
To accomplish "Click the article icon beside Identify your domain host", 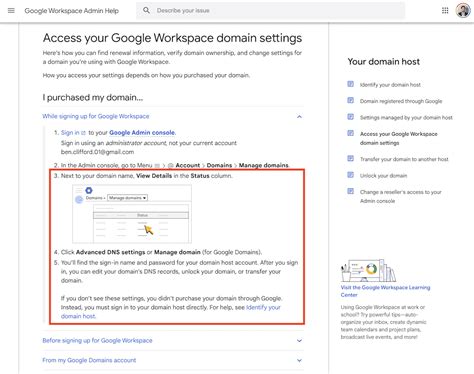I will coord(351,84).
